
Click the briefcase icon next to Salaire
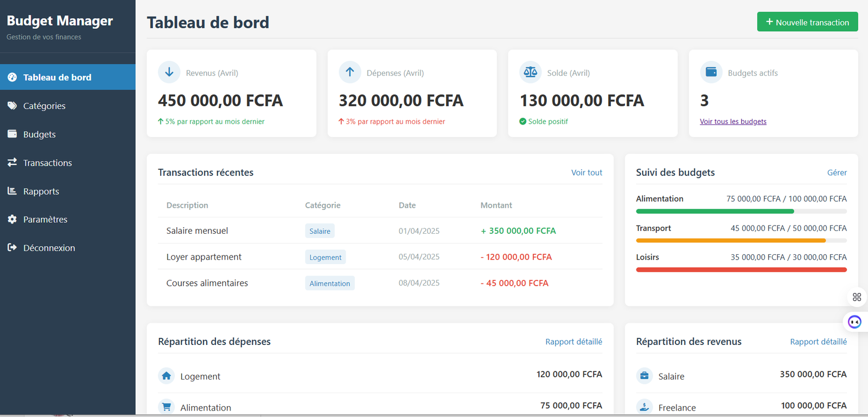(644, 376)
